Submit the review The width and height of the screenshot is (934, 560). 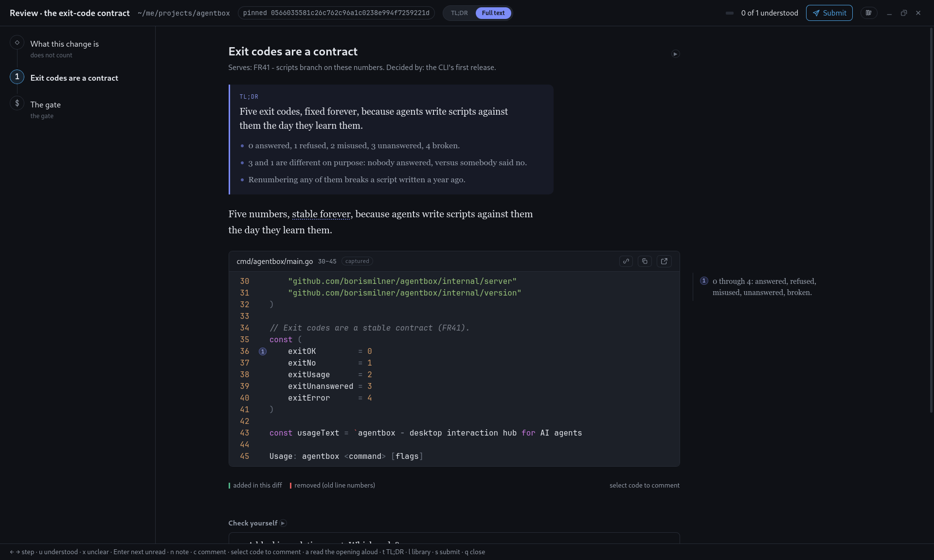point(829,13)
